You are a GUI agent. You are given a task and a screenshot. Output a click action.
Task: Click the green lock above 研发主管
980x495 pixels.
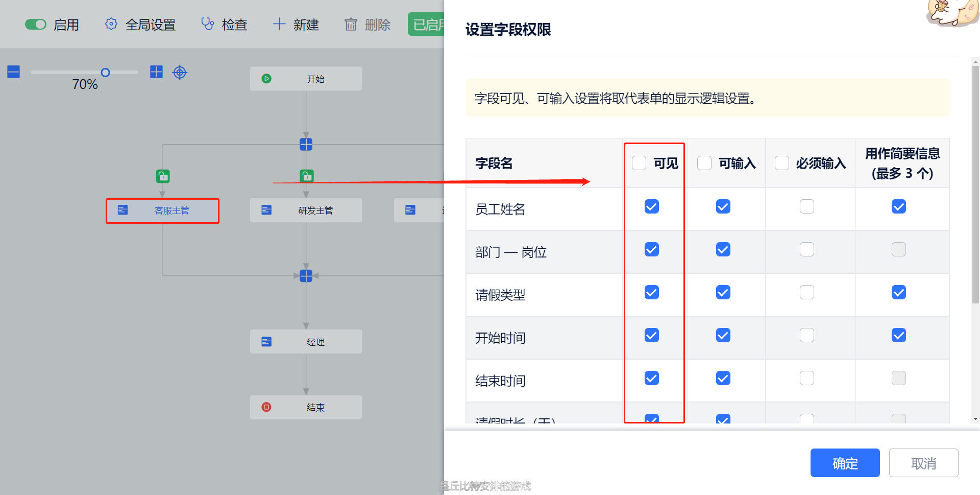pyautogui.click(x=306, y=176)
